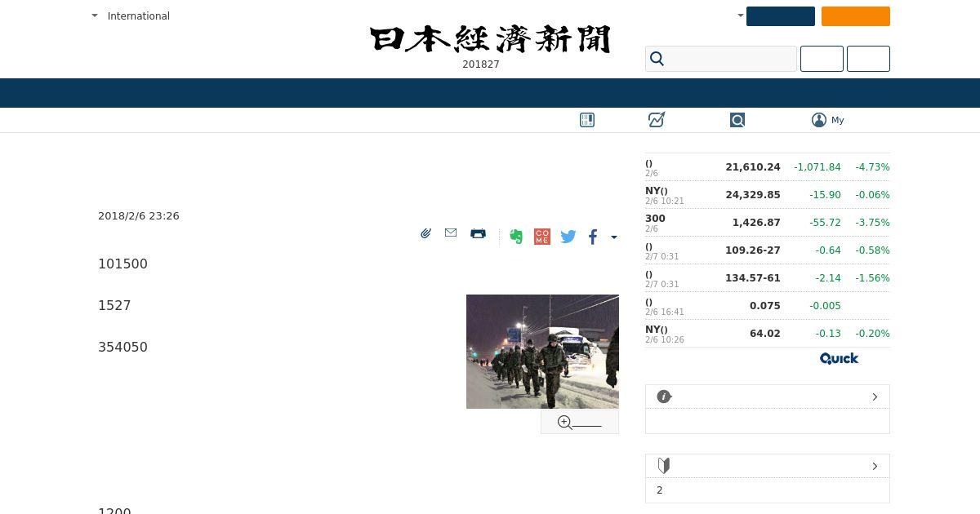
Task: Click the dark blue header button
Action: [x=781, y=16]
